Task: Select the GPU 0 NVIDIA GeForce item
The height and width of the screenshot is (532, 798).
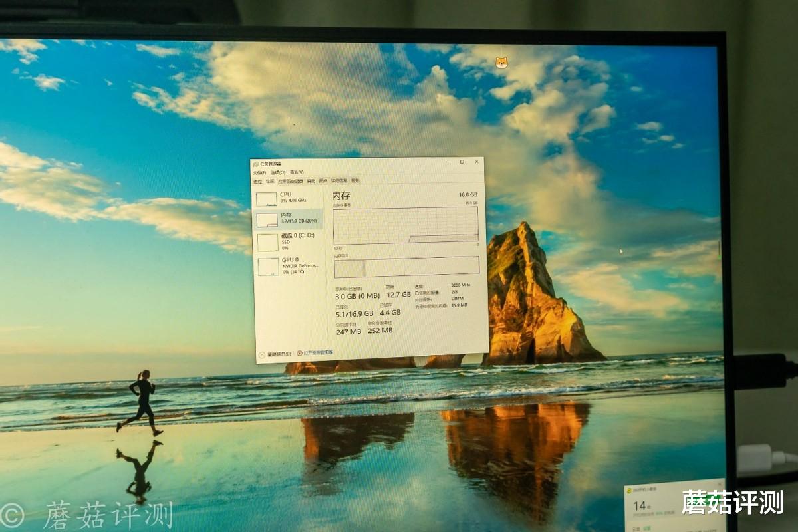Action: [x=290, y=265]
